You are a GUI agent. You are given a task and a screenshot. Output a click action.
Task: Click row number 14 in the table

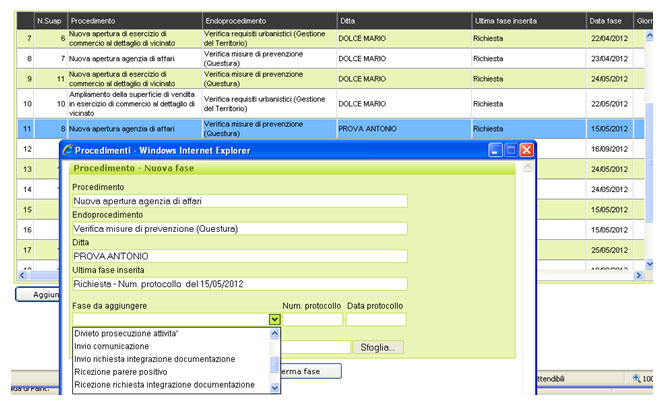(27, 189)
